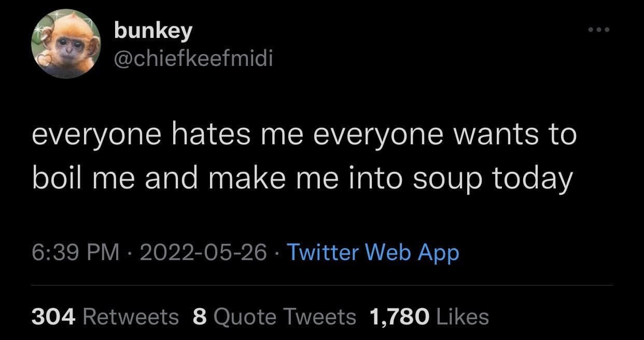The width and height of the screenshot is (644, 340).
Task: View the 304 Retweets list
Action: coord(105,316)
